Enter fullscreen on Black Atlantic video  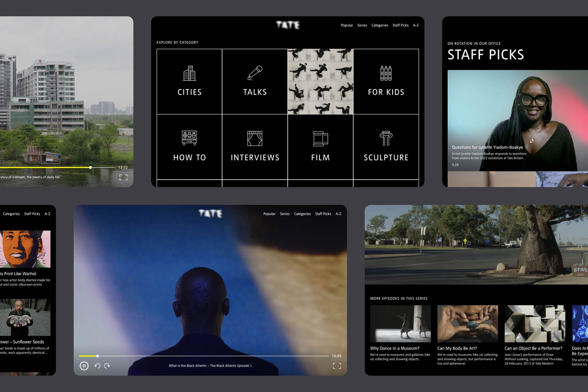[x=337, y=366]
